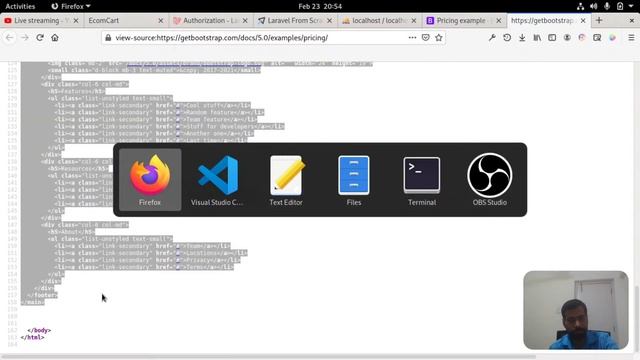Click the horizontal scrollbar at bottom
Image resolution: width=640 pixels, height=360 pixels.
[x=269, y=356]
